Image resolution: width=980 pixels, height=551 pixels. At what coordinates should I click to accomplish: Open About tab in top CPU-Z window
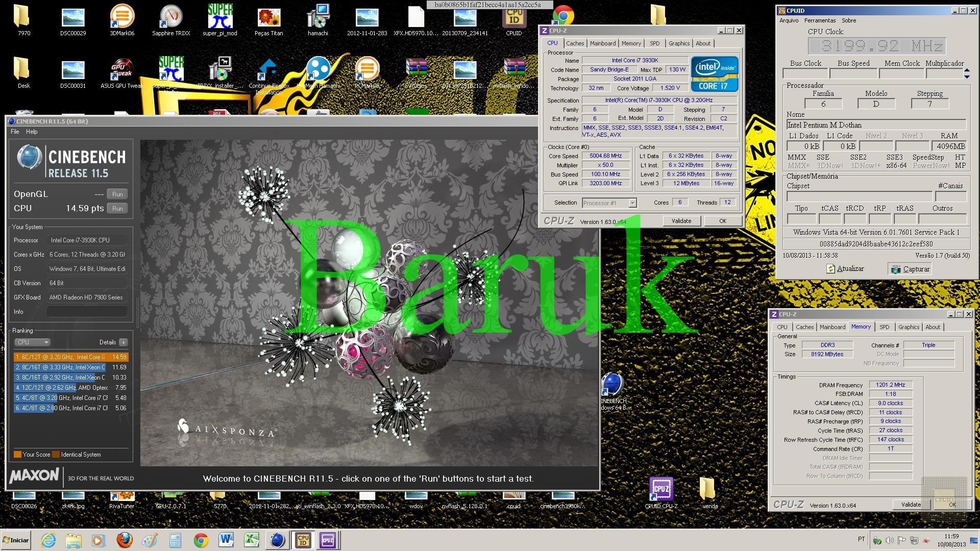(x=703, y=43)
